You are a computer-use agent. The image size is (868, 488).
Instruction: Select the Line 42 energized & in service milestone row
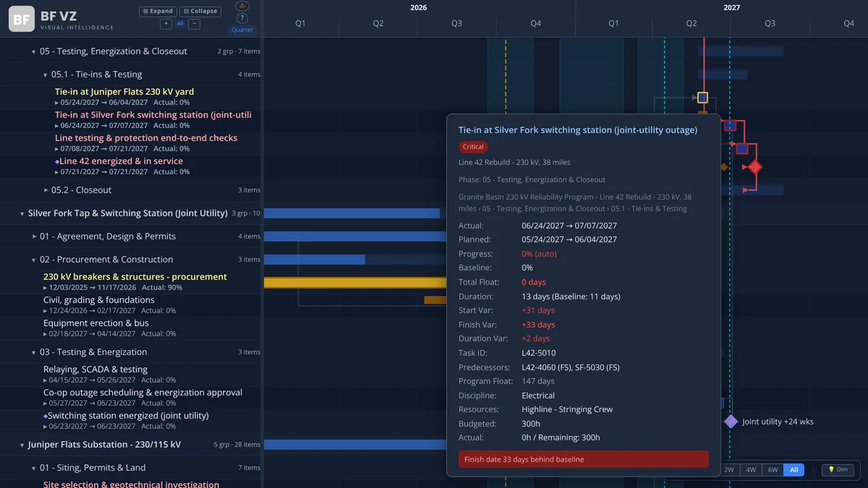coord(122,161)
